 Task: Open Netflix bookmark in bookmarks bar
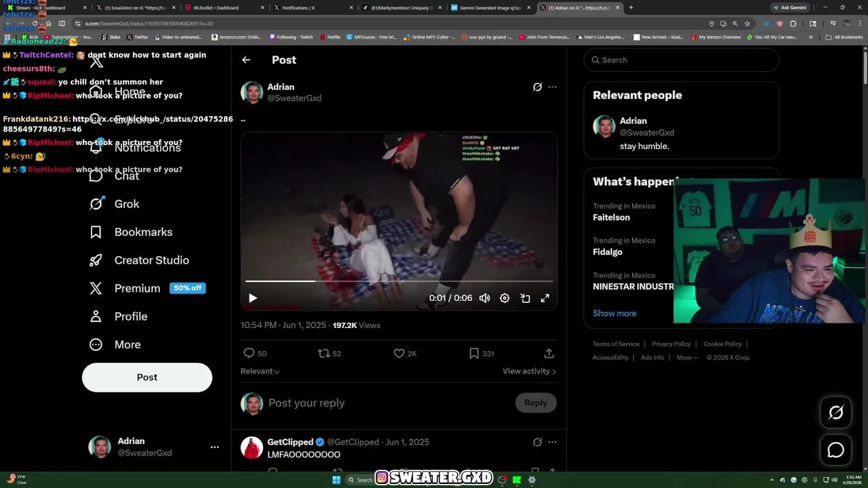pyautogui.click(x=330, y=37)
